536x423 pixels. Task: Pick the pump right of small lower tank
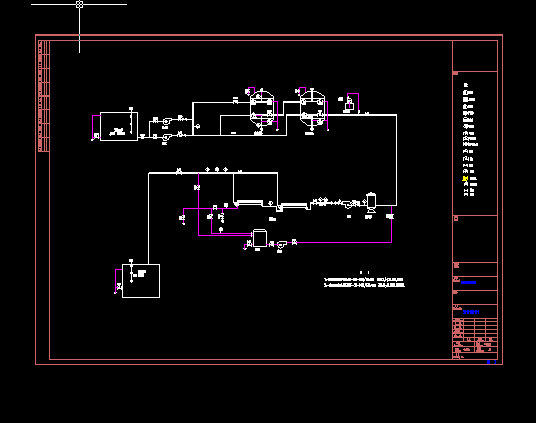[x=281, y=244]
